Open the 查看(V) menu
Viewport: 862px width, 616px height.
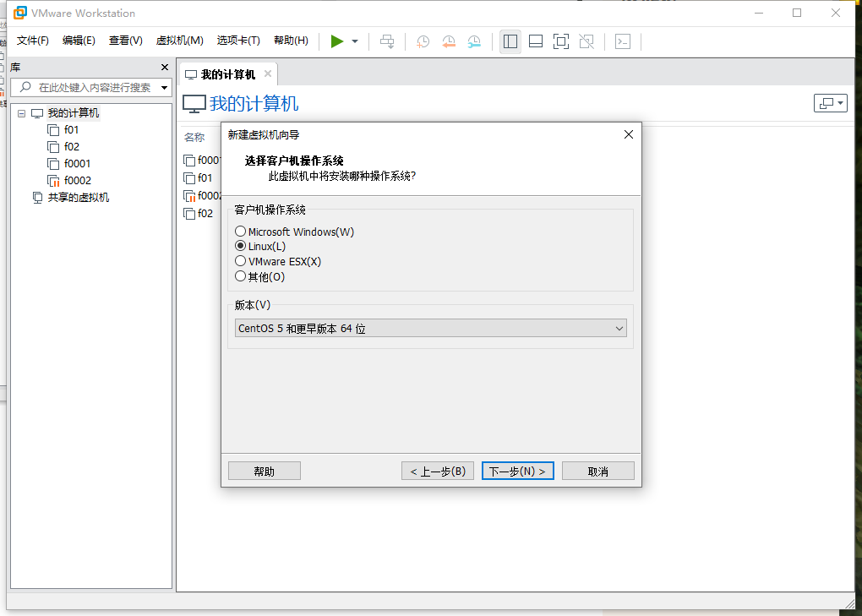pos(125,41)
